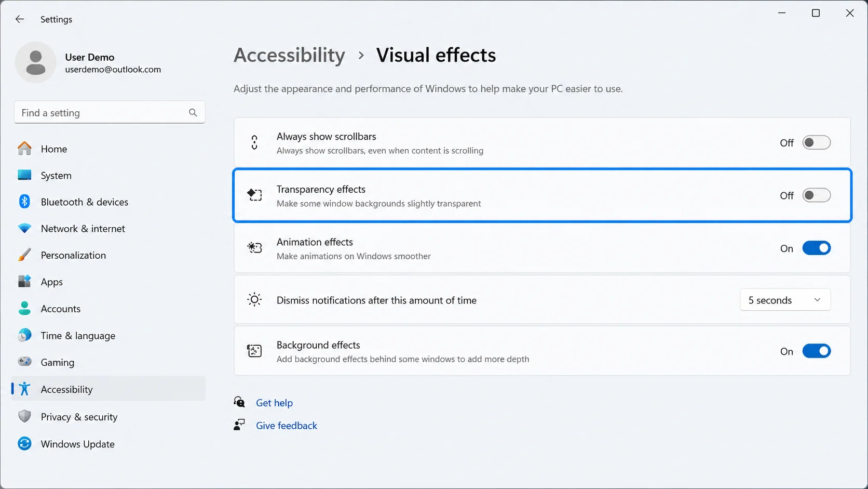Open Gaming settings
Image resolution: width=868 pixels, height=489 pixels.
[108, 362]
